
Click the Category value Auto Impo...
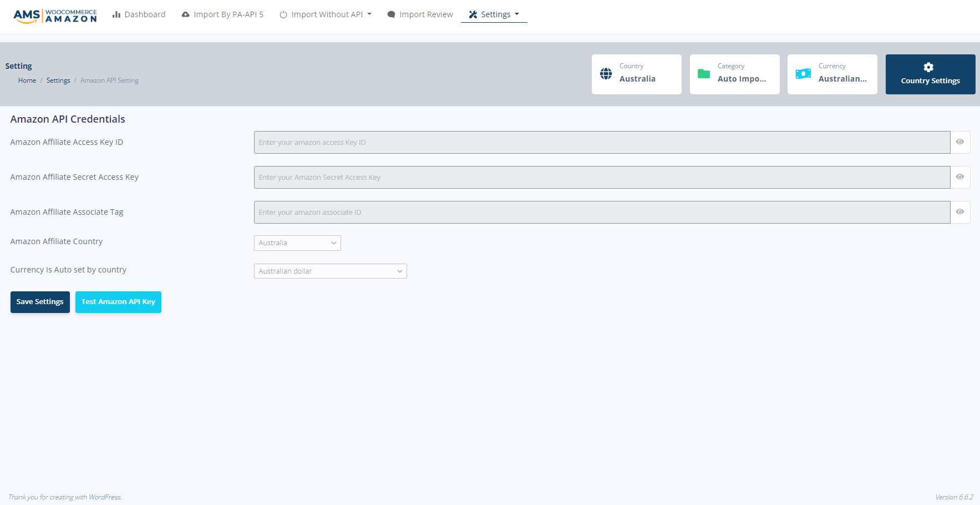pos(742,79)
